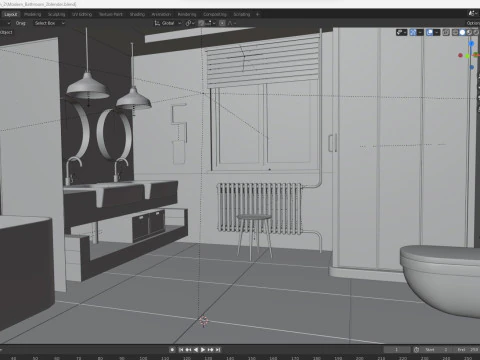Click frame 150 on the timeline ruler
The height and width of the screenshot is (360, 480).
point(252,358)
